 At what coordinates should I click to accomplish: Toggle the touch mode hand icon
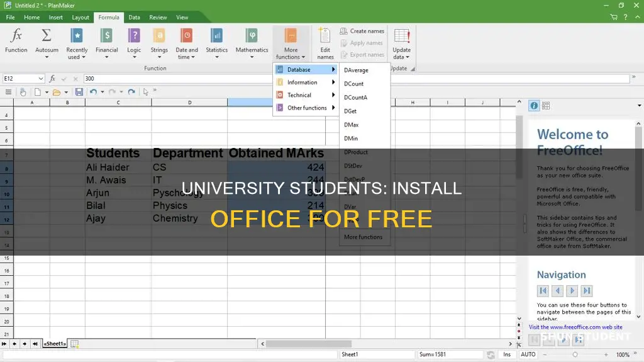[x=23, y=92]
